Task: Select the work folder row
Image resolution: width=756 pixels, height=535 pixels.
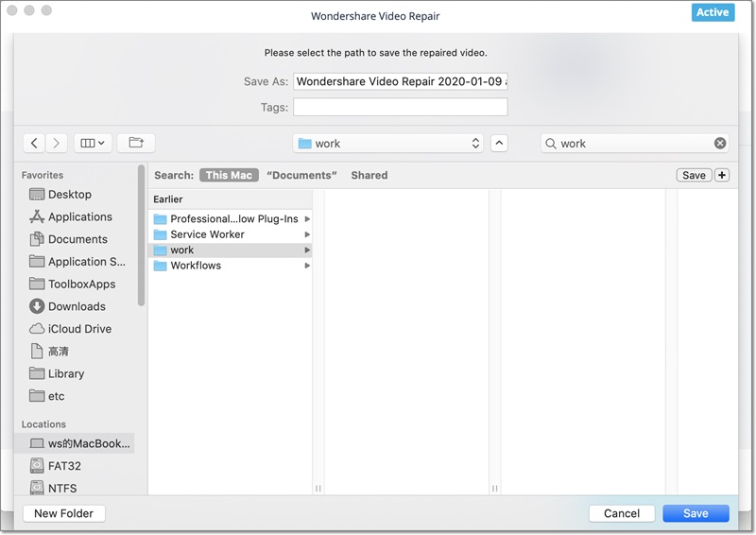Action: point(231,250)
